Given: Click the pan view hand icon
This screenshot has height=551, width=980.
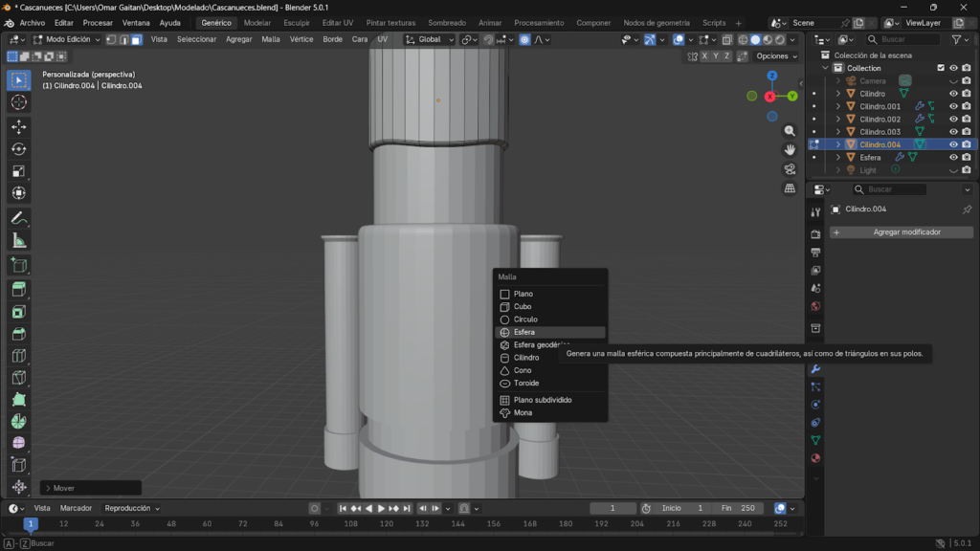Looking at the screenshot, I should coord(790,149).
